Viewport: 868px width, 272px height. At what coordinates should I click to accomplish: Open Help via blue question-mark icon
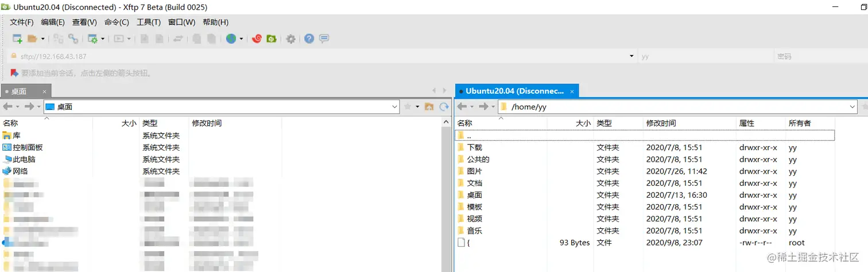(309, 39)
